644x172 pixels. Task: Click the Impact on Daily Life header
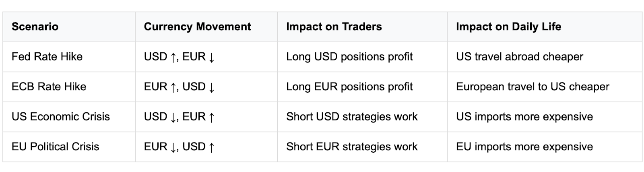pos(545,27)
